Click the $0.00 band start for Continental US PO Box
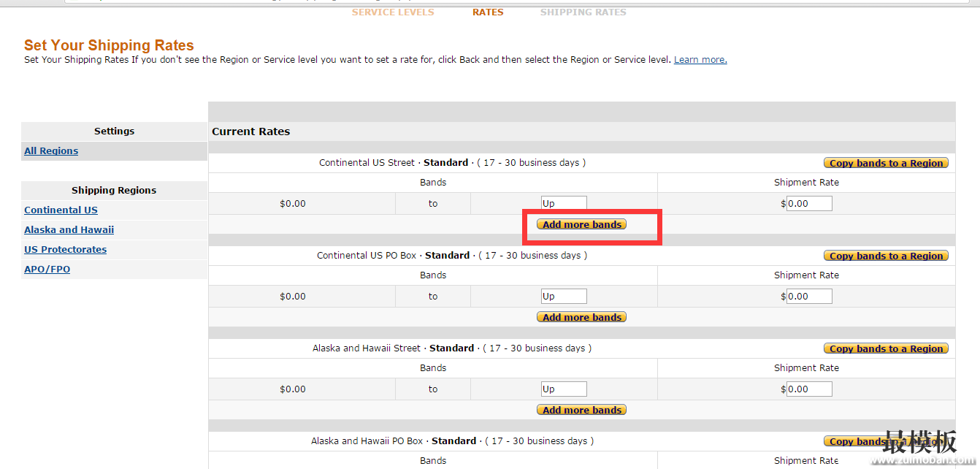 pyautogui.click(x=293, y=297)
